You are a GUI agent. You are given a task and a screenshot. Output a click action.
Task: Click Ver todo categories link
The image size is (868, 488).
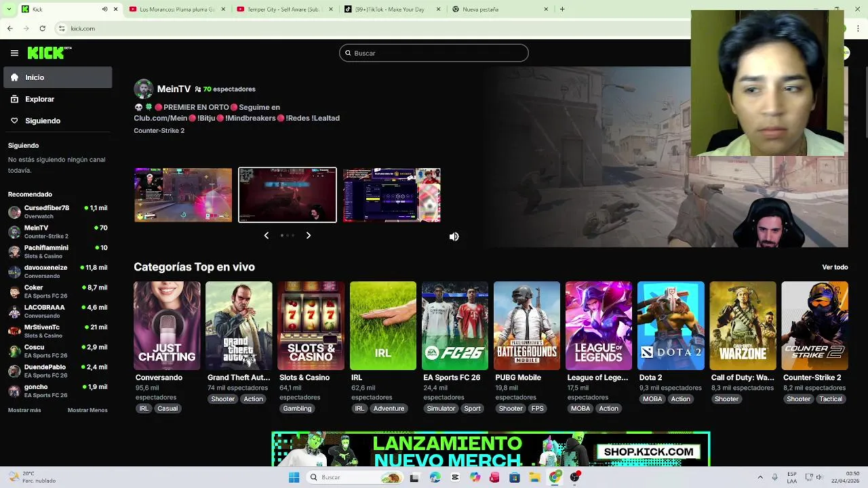pos(835,267)
